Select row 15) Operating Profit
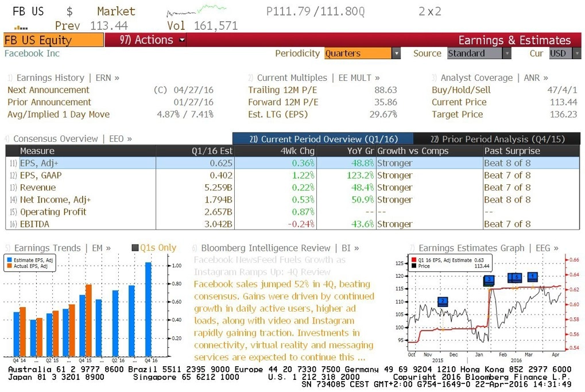This screenshot has width=585, height=392. point(293,212)
